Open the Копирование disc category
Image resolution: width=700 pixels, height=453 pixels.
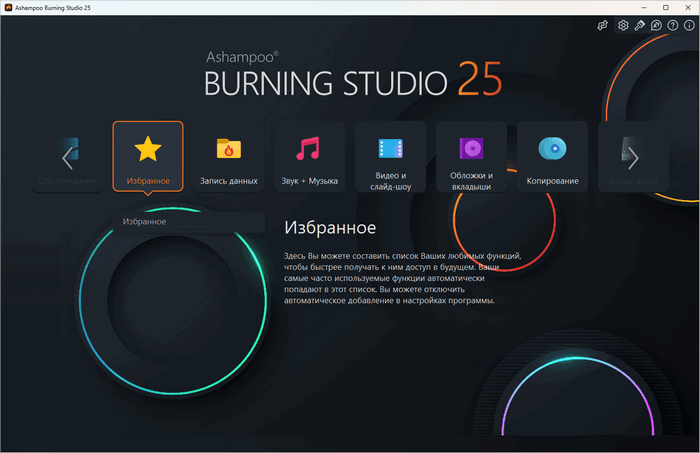pos(552,156)
